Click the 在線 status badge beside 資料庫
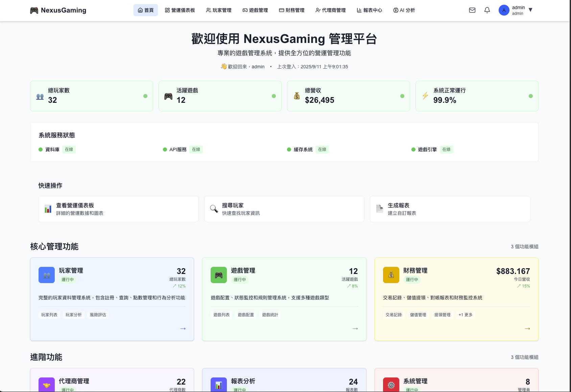 (x=69, y=149)
